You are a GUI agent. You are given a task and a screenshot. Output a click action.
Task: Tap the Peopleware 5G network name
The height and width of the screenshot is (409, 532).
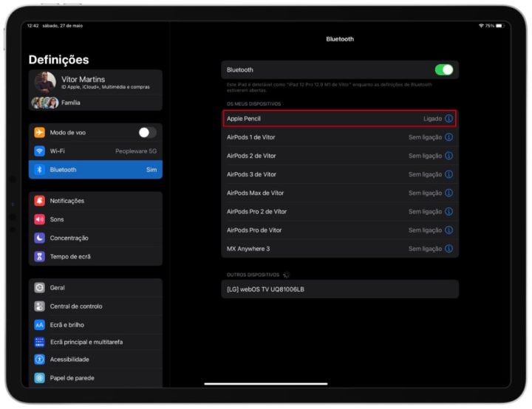coord(136,151)
